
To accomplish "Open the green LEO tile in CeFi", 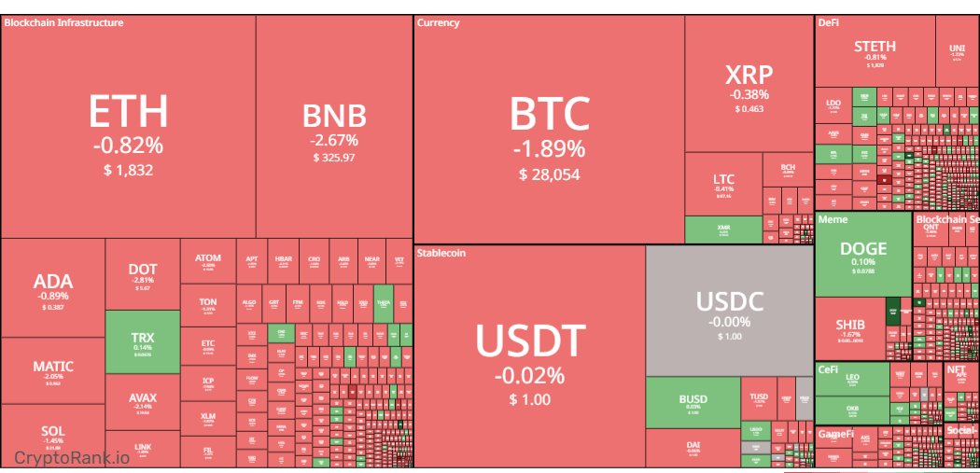I will coord(852,379).
